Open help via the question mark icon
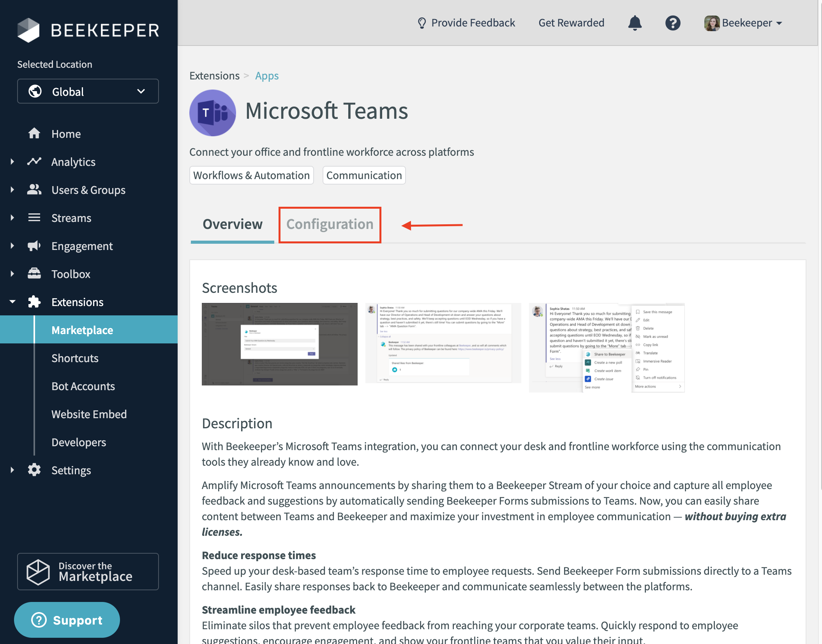Screen dimensions: 822x644 (x=673, y=23)
